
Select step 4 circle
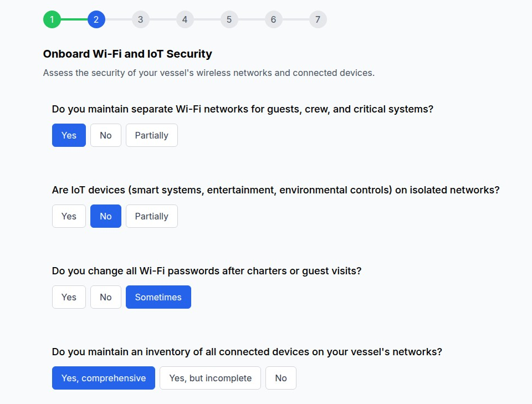[185, 19]
